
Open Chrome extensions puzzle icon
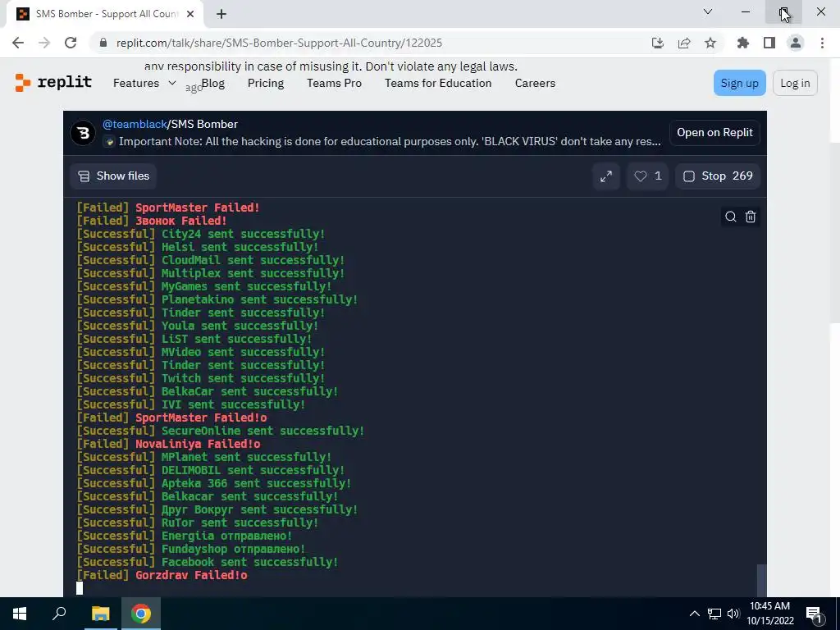(743, 43)
